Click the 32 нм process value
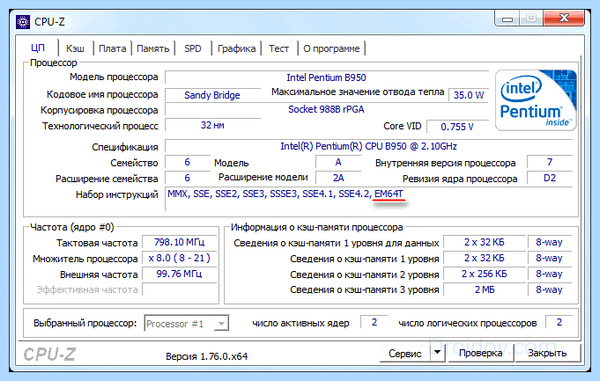600x381 pixels. tap(212, 125)
